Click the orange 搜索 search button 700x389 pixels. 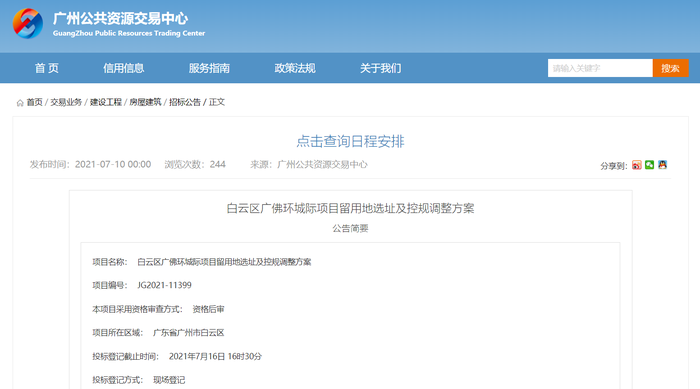pyautogui.click(x=671, y=68)
